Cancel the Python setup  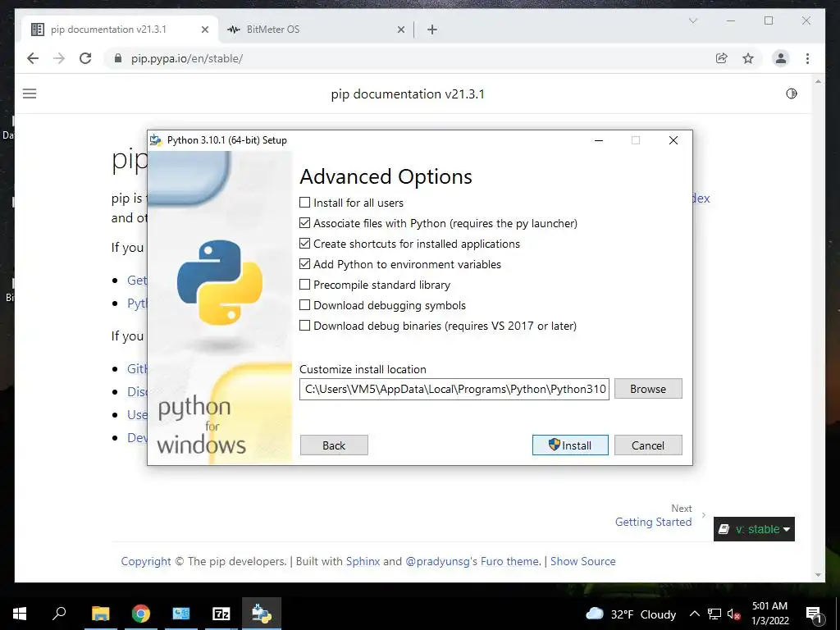pos(648,445)
